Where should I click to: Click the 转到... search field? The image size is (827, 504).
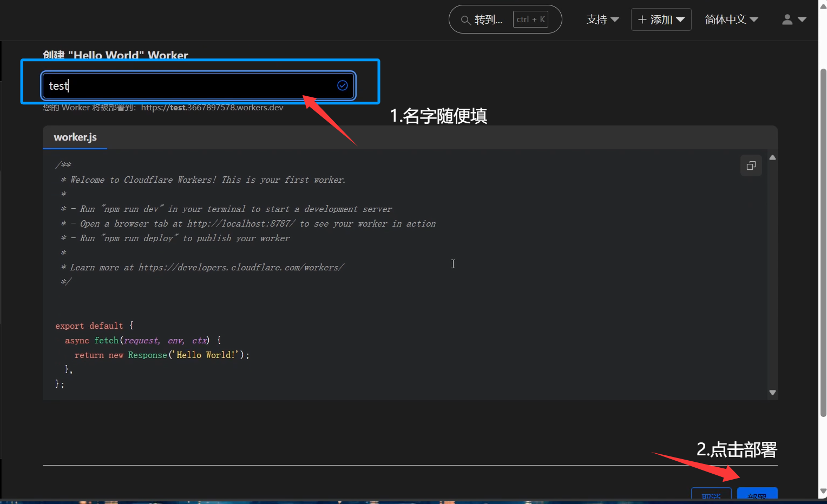pyautogui.click(x=488, y=20)
